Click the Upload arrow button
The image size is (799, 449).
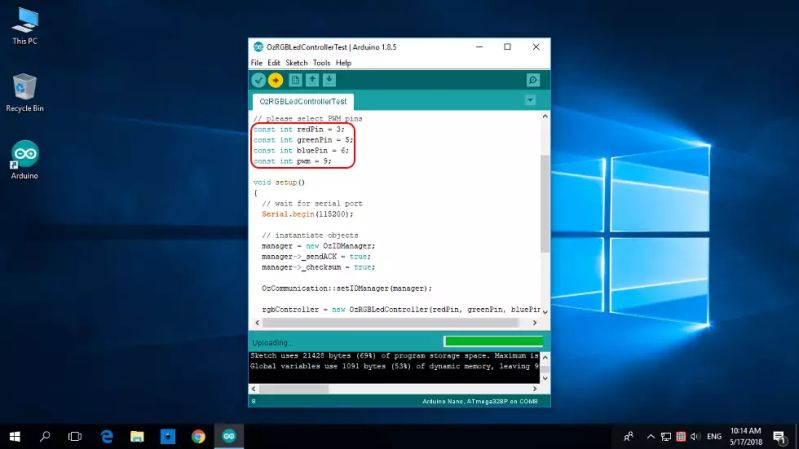[x=276, y=80]
